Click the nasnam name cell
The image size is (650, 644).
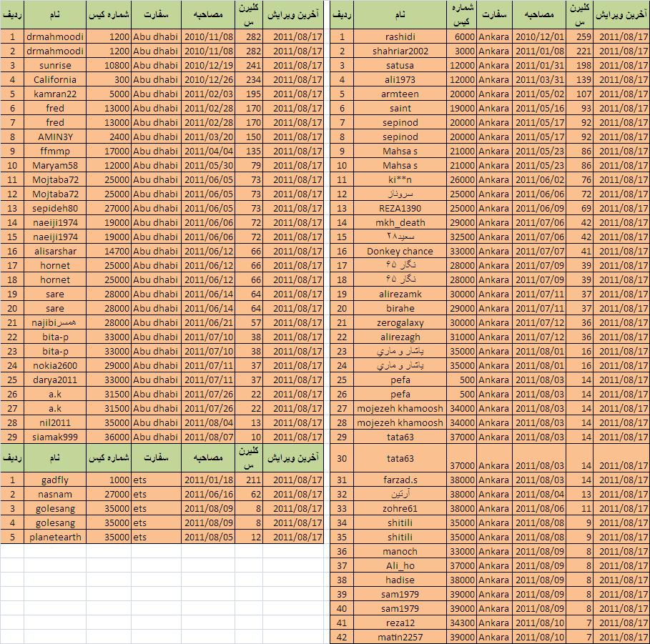coord(54,494)
